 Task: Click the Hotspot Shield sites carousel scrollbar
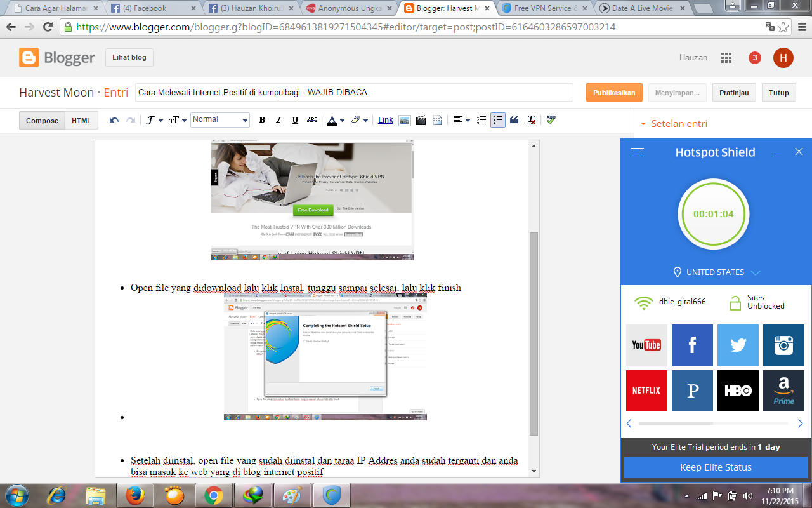click(x=676, y=423)
